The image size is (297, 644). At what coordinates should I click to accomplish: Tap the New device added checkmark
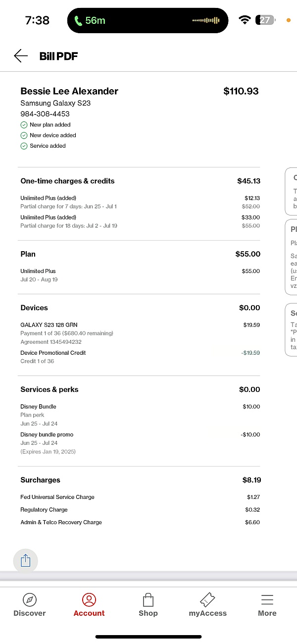point(24,135)
